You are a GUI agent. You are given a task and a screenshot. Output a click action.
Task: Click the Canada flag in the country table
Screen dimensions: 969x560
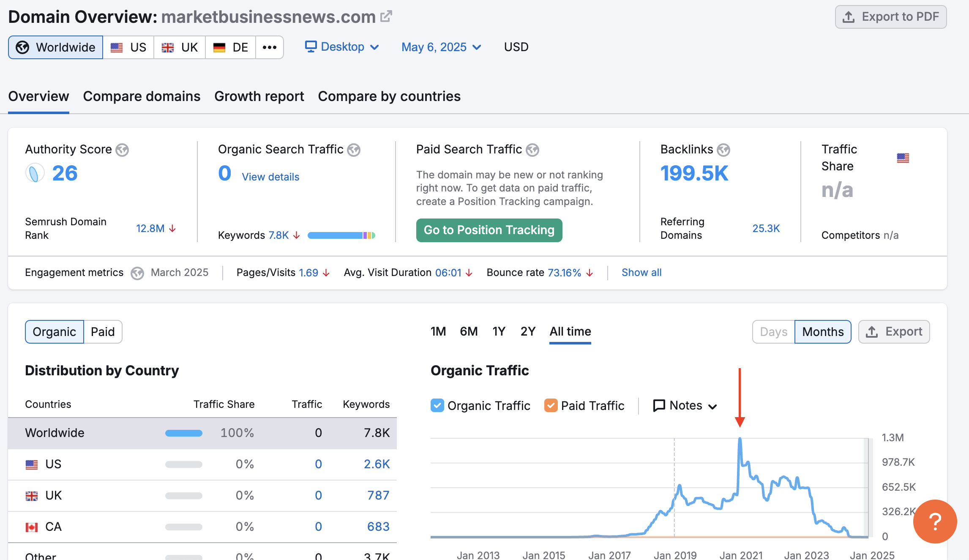click(x=32, y=527)
